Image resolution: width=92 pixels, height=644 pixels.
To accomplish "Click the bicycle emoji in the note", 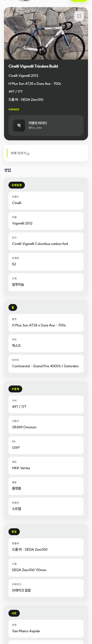I will (x=28, y=153).
